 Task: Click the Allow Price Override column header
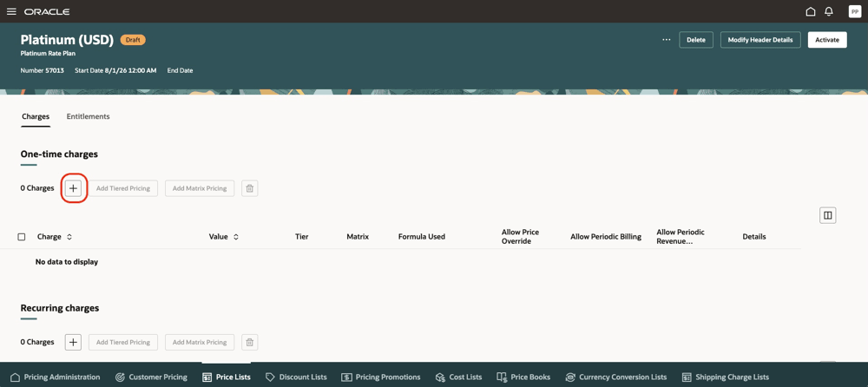pos(520,236)
